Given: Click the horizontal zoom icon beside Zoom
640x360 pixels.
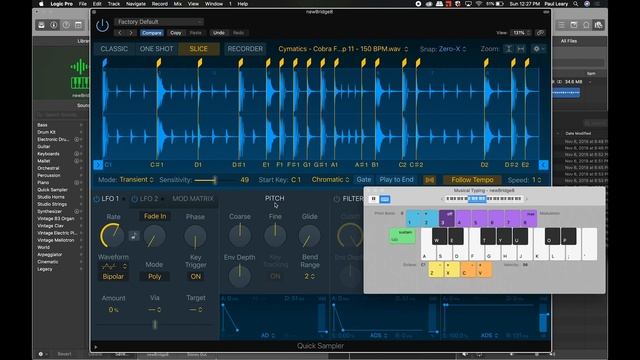Looking at the screenshot, I should pyautogui.click(x=520, y=49).
